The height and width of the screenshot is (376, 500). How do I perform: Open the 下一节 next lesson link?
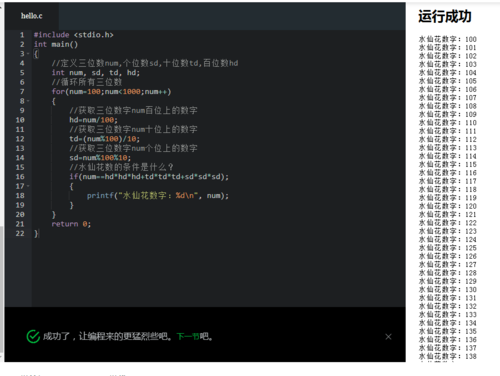tap(188, 336)
